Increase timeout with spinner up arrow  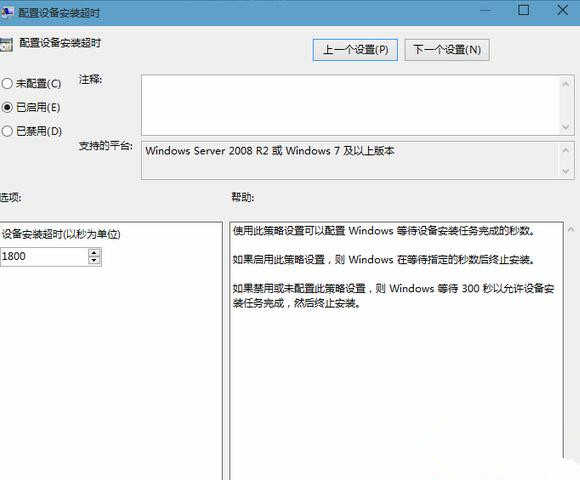click(94, 252)
